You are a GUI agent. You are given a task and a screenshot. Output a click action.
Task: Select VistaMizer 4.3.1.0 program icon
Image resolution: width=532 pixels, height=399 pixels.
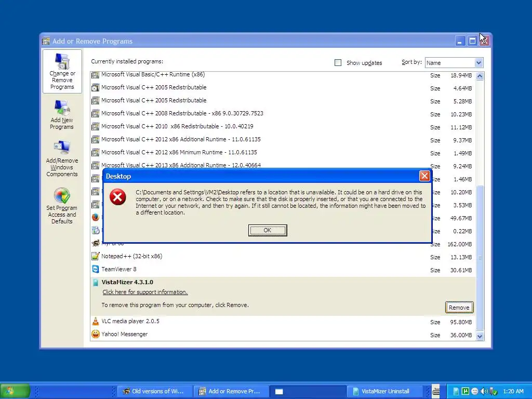pos(96,282)
